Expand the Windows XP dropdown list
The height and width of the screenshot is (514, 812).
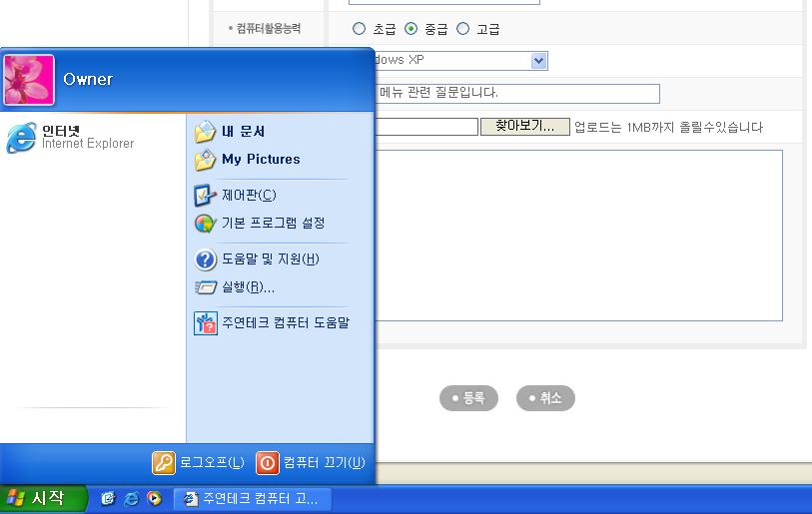539,61
